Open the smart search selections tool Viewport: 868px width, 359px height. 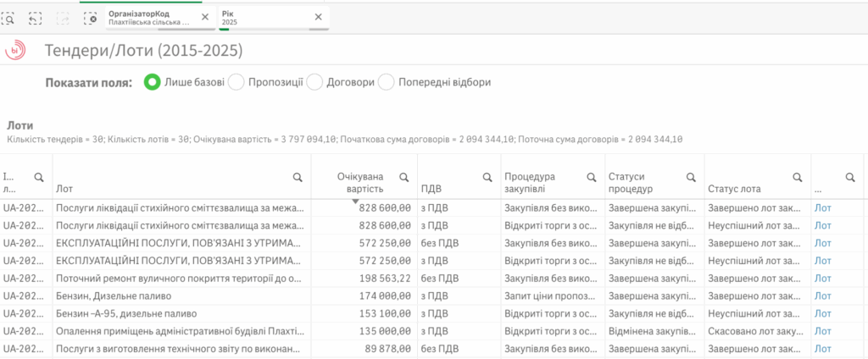pos(8,17)
